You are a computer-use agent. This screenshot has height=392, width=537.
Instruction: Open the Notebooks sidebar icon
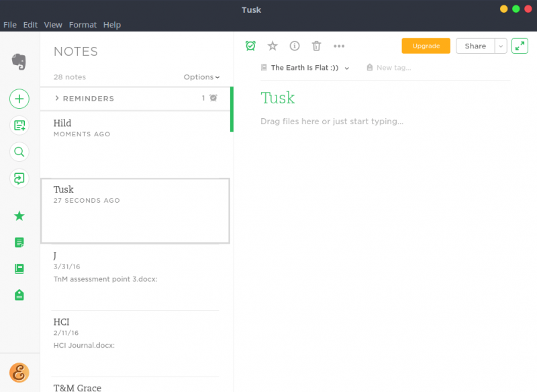[19, 268]
